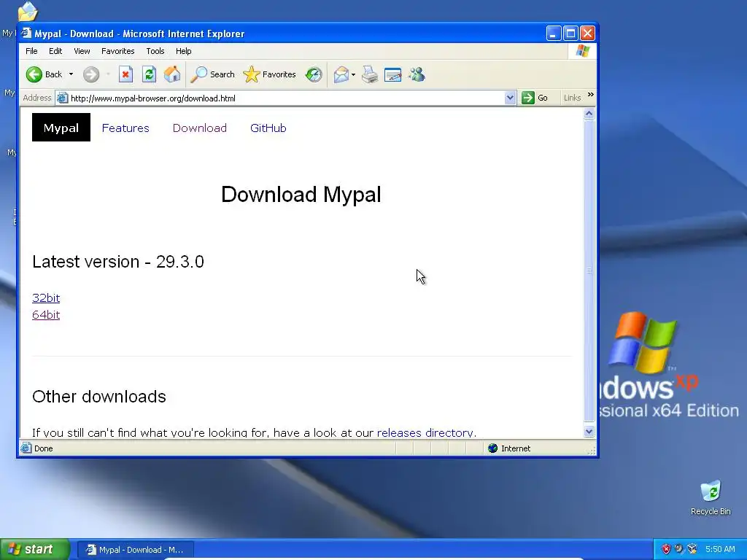747x560 pixels.
Task: Click the IE icon in title bar
Action: [x=26, y=34]
